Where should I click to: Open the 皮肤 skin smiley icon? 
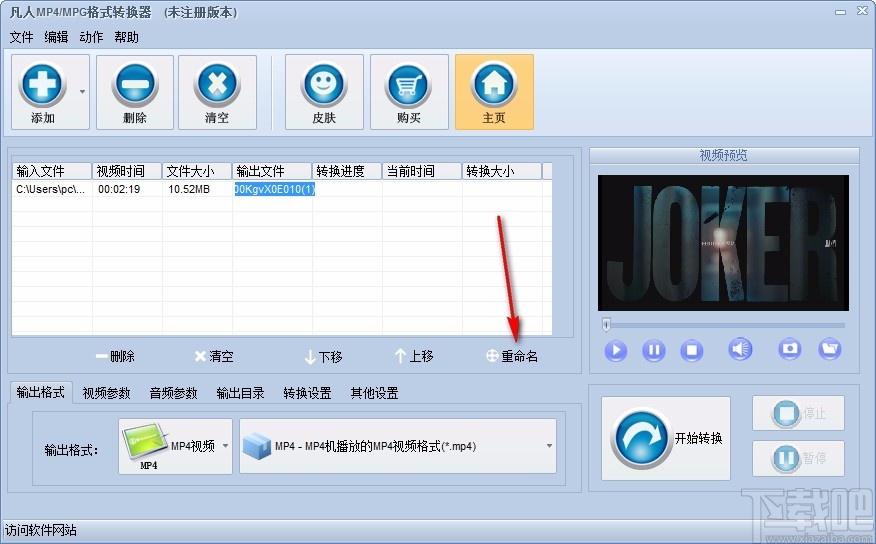click(324, 92)
